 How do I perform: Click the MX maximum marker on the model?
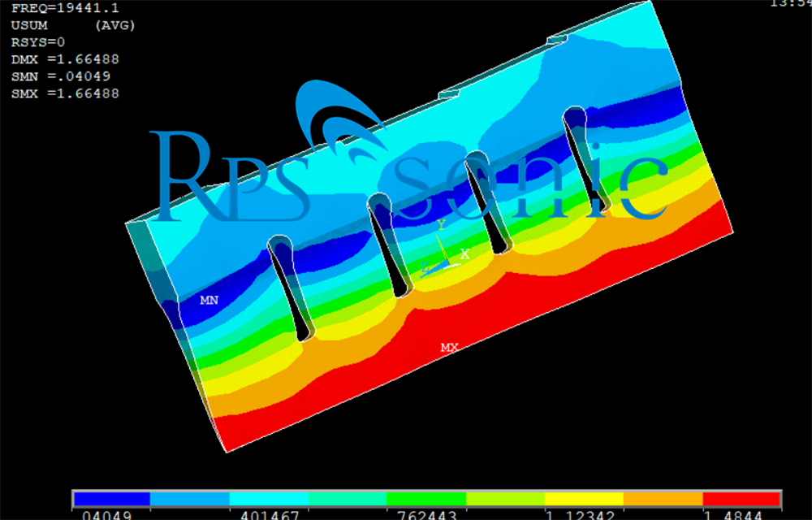point(450,348)
